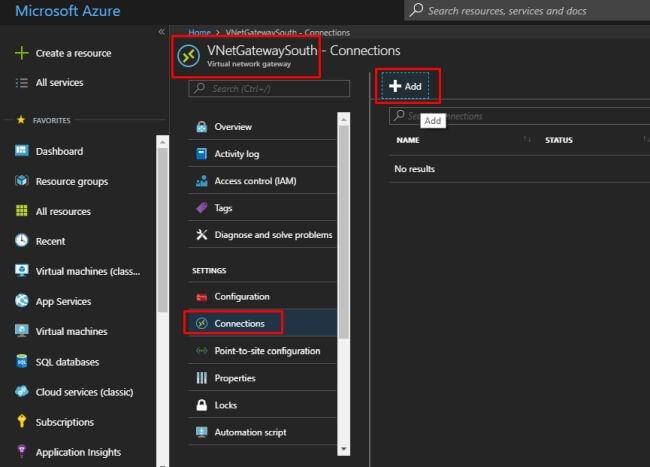Open Create a resource link
The image size is (650, 467).
[x=73, y=53]
